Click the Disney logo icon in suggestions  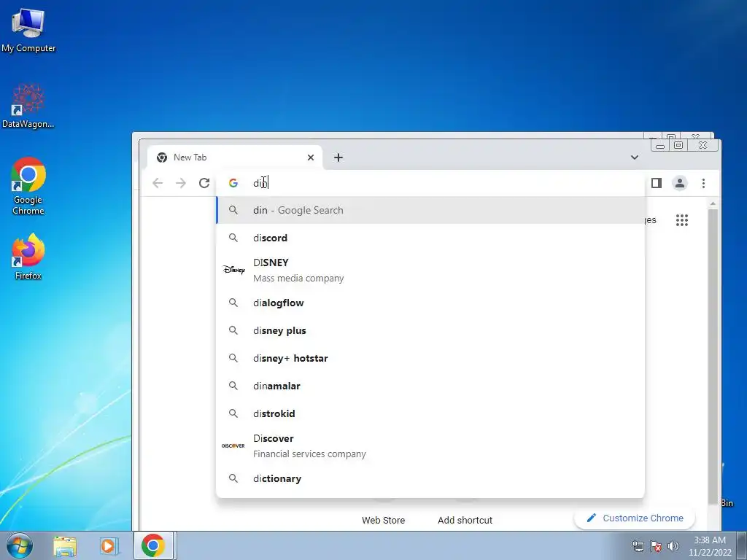tap(233, 270)
